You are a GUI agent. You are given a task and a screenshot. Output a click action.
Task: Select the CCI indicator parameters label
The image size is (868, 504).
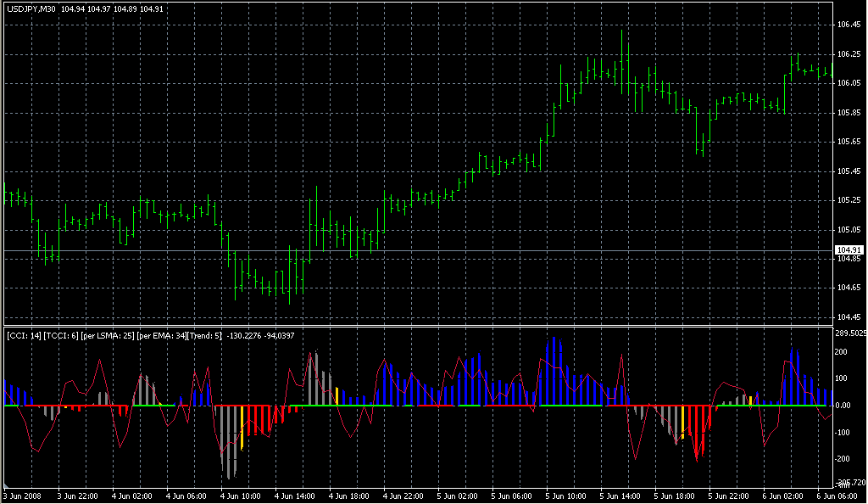(114, 336)
